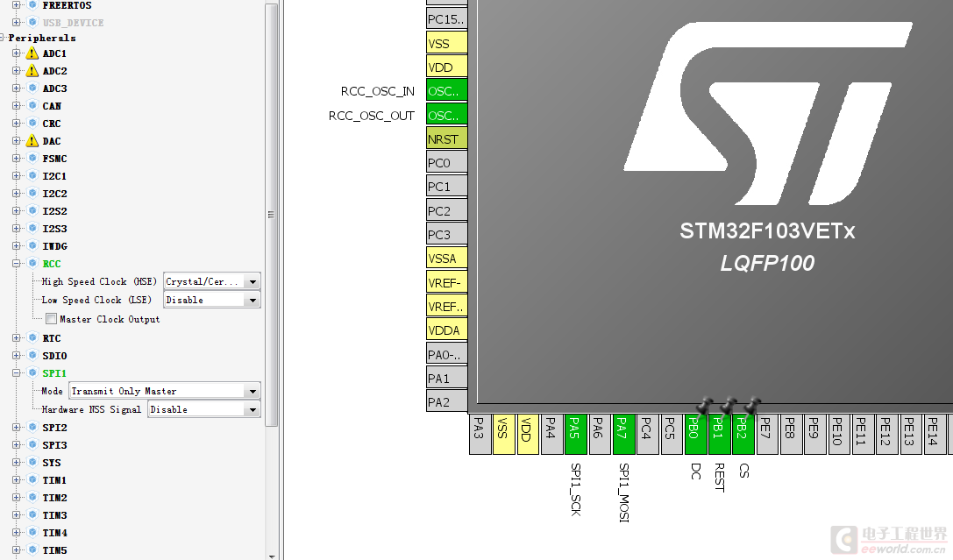Click the PA7 SPI1_MOSI pin
The width and height of the screenshot is (953, 560).
623,435
